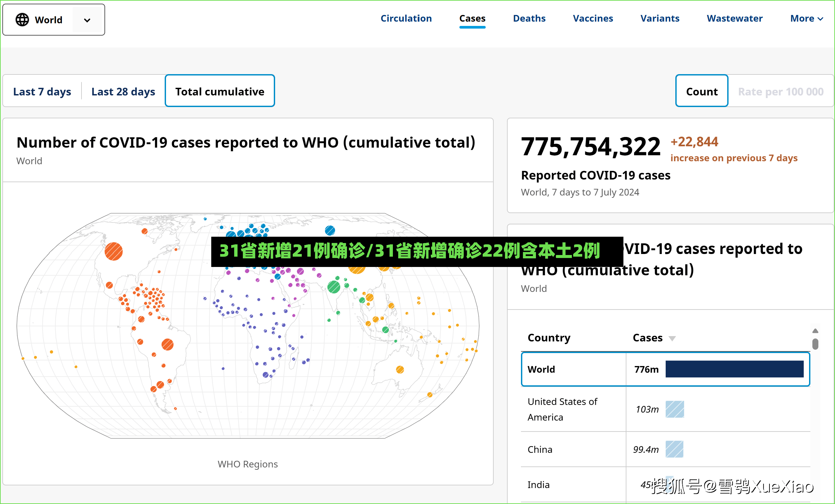Click the orange Brazil bubble on map
Image resolution: width=835 pixels, height=504 pixels.
tap(167, 344)
